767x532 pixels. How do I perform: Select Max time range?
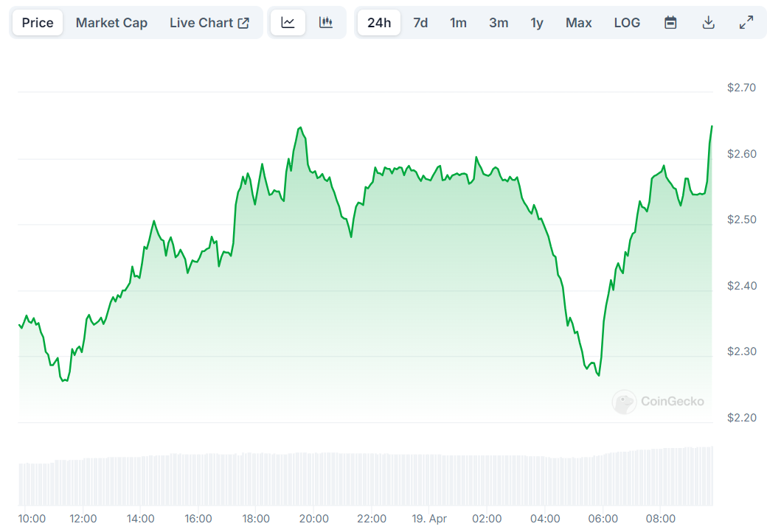click(x=579, y=23)
